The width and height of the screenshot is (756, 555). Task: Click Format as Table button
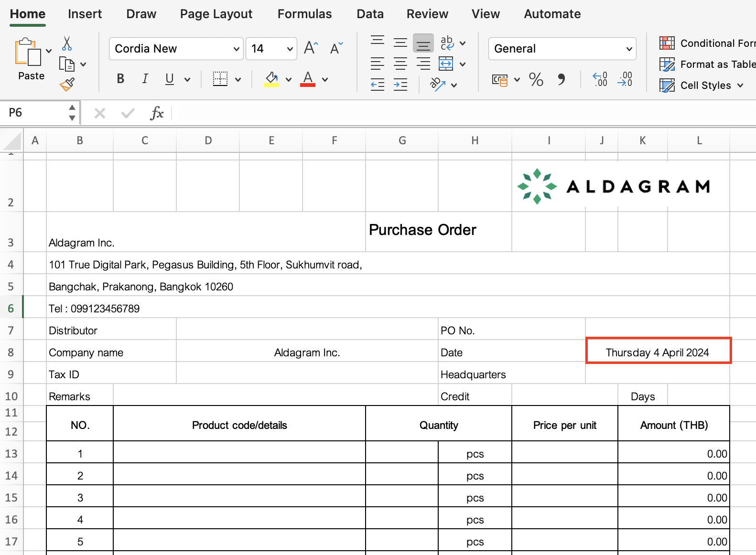click(x=707, y=64)
